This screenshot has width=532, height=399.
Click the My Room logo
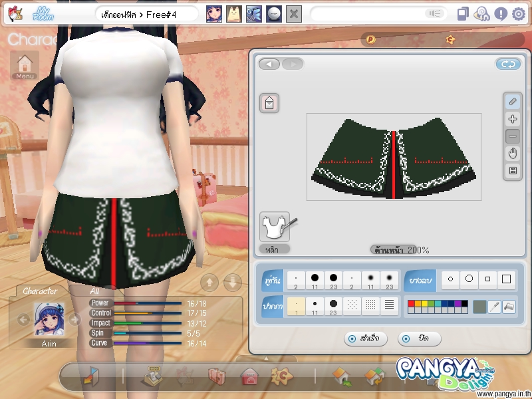pyautogui.click(x=43, y=14)
